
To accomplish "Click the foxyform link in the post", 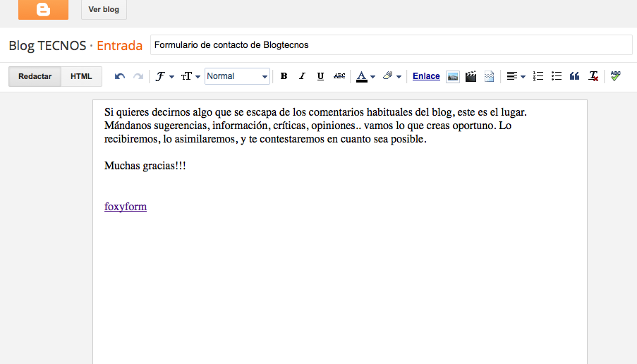I will tap(126, 207).
